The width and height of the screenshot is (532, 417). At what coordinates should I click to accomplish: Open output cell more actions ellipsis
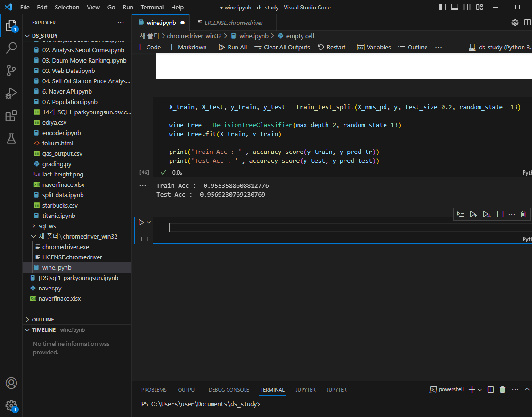coord(143,186)
